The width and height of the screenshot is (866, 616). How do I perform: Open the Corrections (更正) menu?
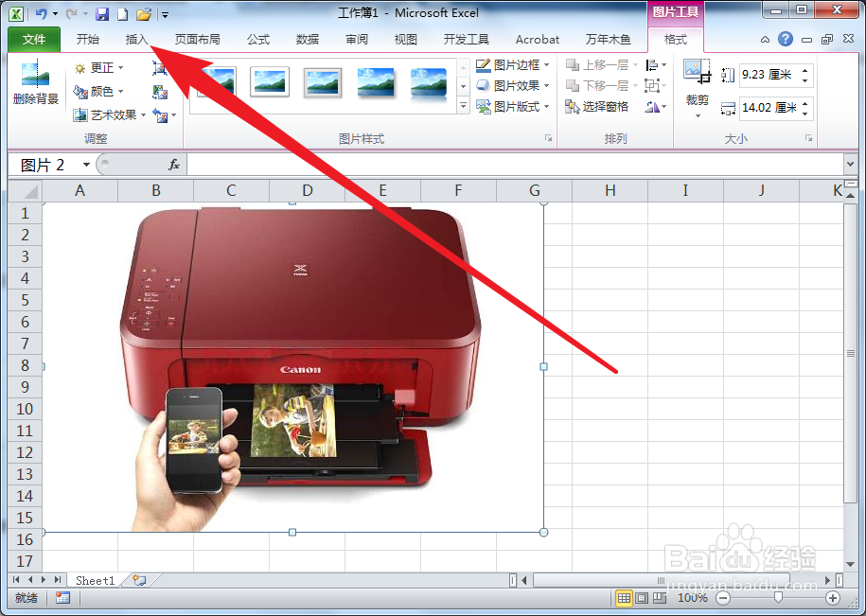98,68
